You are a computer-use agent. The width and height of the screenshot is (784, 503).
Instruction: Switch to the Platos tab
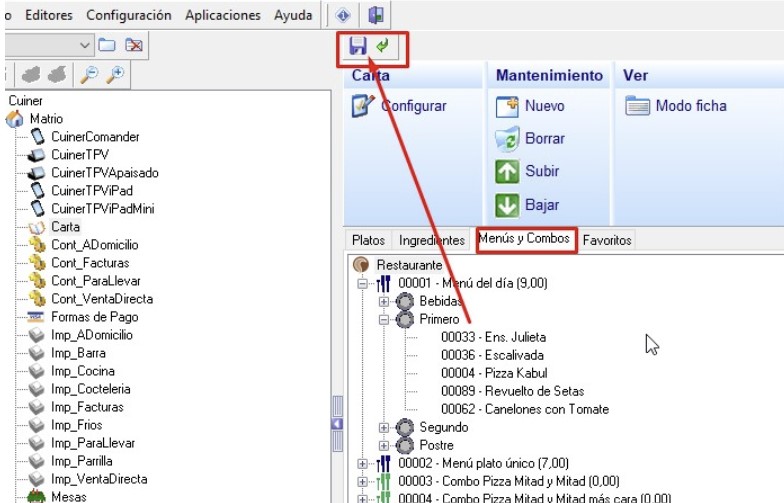pyautogui.click(x=368, y=240)
